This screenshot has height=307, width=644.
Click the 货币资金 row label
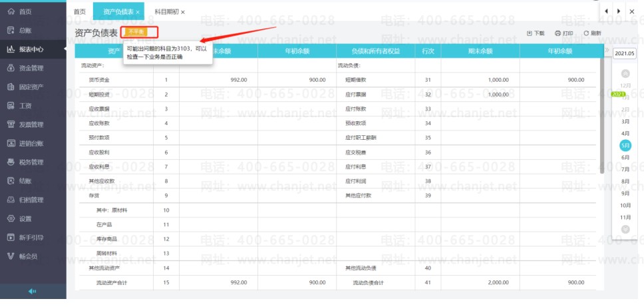click(x=99, y=80)
